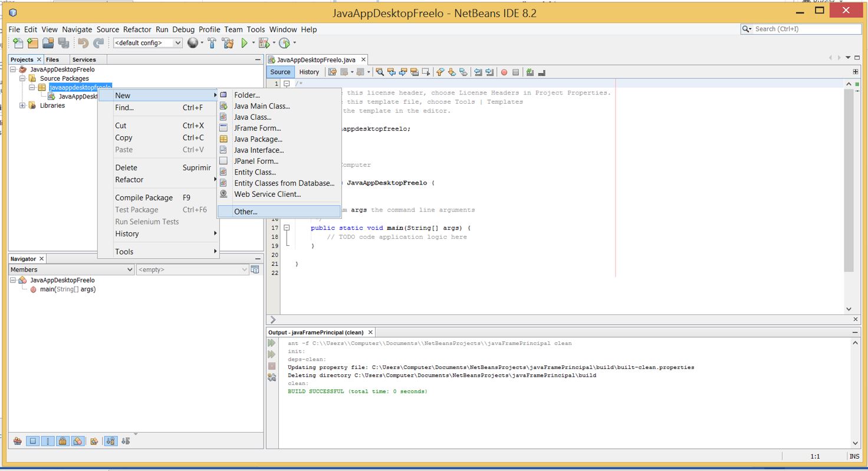This screenshot has width=868, height=471.
Task: Toggle Show Fields filter in Navigator
Action: coord(33,441)
